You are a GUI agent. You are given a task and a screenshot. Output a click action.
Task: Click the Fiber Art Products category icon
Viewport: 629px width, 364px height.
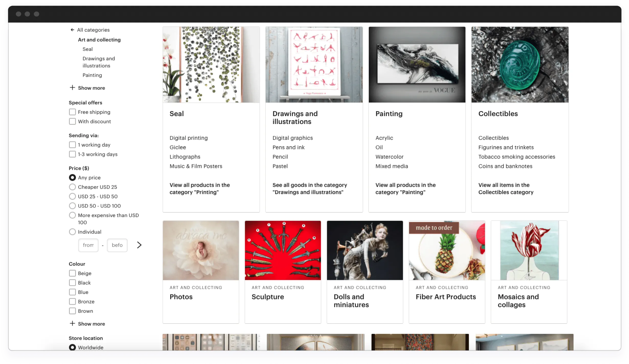[447, 251]
